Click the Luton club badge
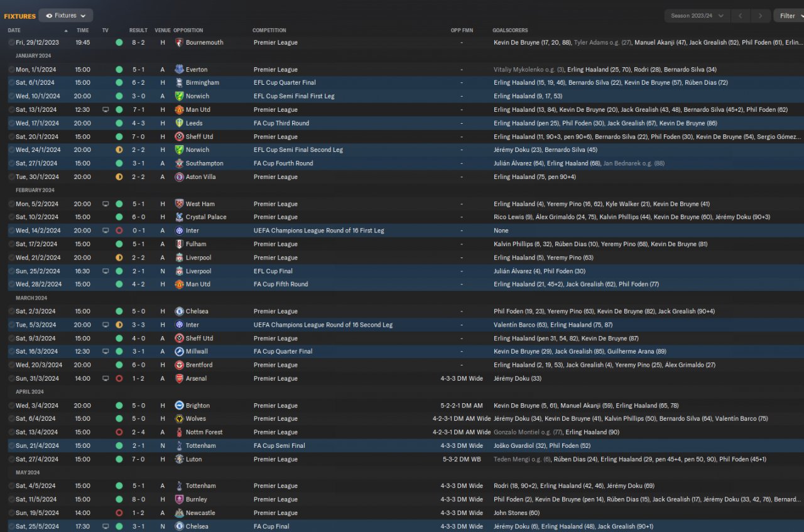 click(x=180, y=459)
